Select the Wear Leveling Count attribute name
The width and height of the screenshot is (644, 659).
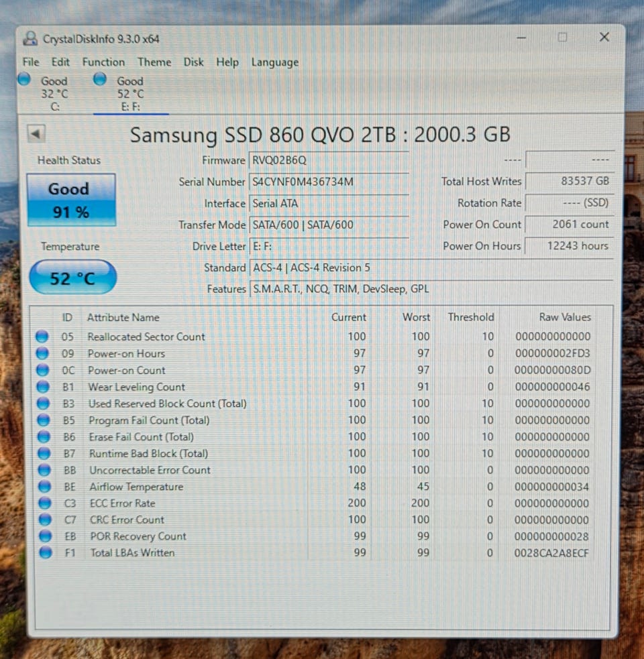point(136,387)
